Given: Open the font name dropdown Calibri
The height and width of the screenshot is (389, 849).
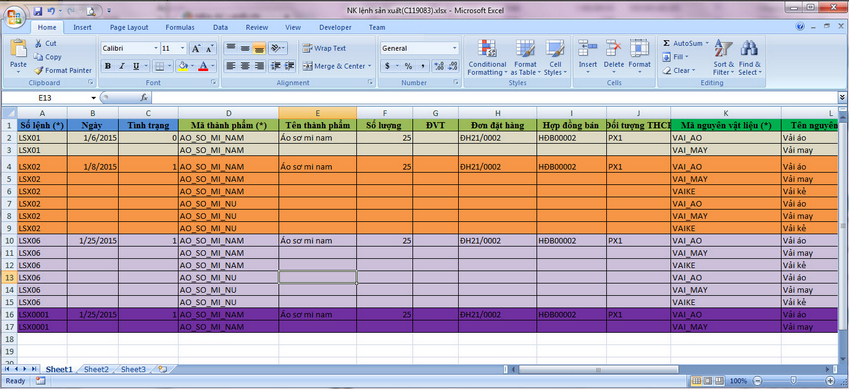Looking at the screenshot, I should tap(156, 48).
